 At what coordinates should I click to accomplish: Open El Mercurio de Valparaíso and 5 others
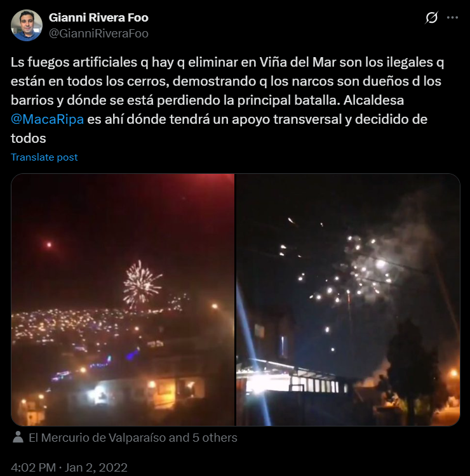tap(133, 438)
